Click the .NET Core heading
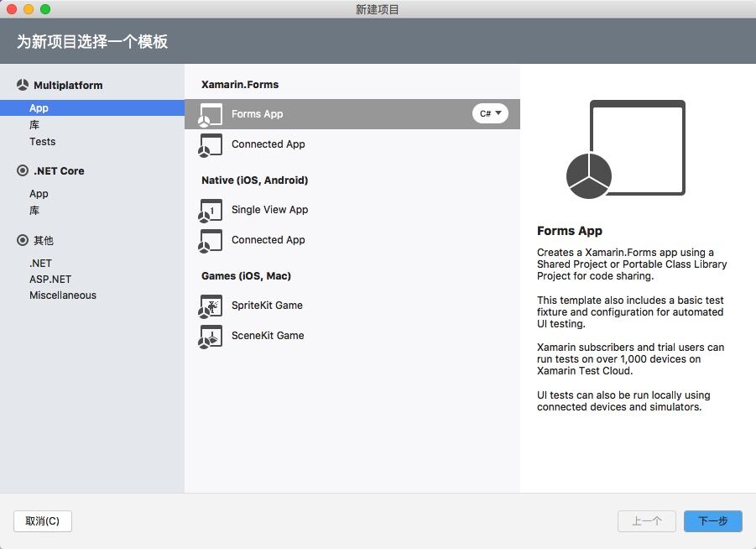Screen dimensions: 756x549 click(x=59, y=170)
